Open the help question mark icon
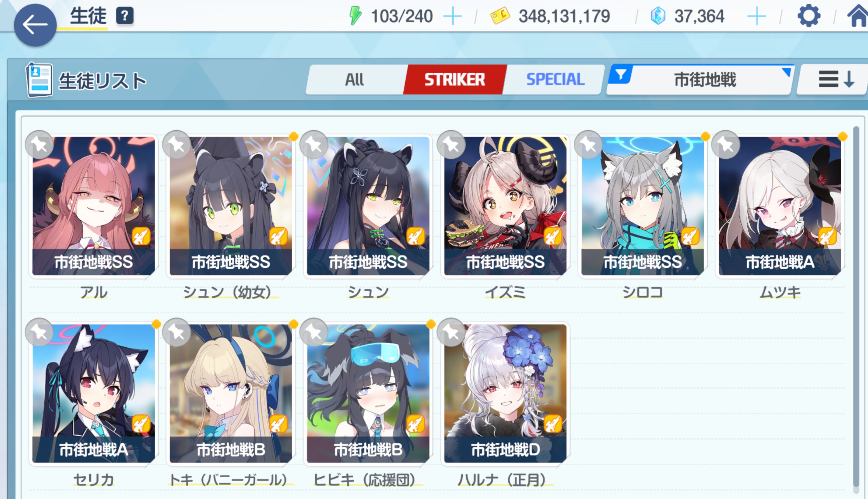 (x=125, y=16)
